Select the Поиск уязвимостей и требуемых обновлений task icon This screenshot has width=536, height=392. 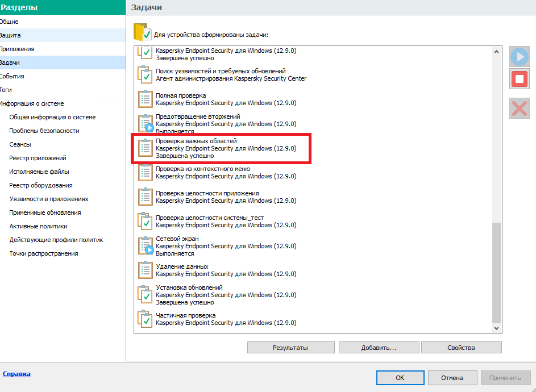(x=146, y=74)
